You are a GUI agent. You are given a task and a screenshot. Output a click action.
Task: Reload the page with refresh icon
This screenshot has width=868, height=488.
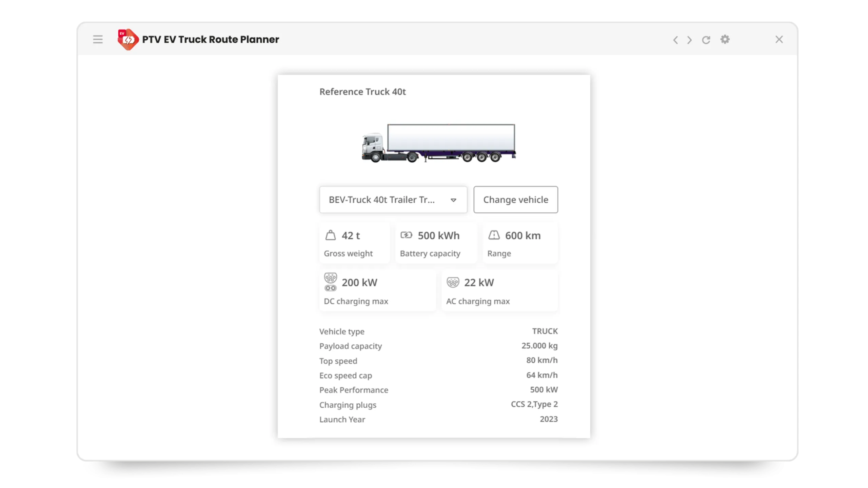click(x=706, y=40)
